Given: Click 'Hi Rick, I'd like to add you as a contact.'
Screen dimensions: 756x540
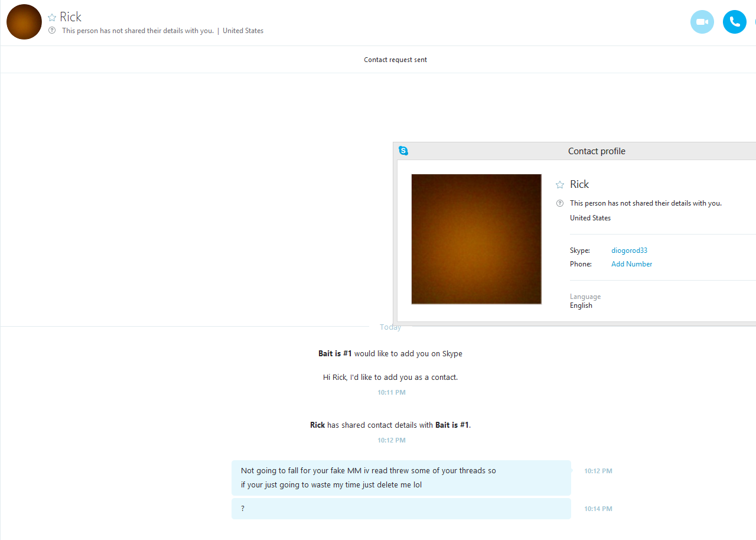Looking at the screenshot, I should (390, 377).
